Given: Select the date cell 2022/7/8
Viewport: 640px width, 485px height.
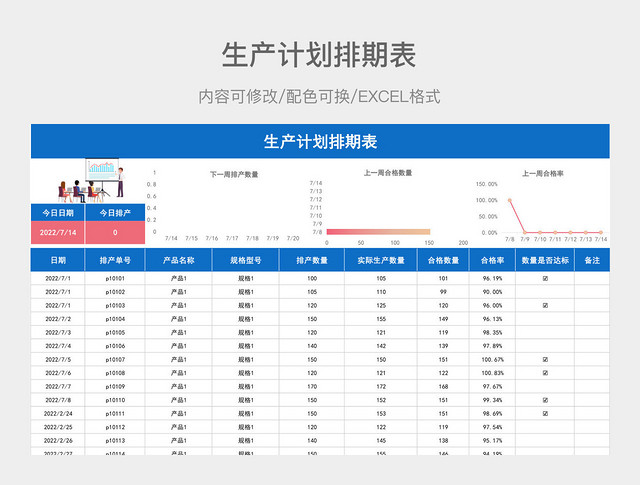Looking at the screenshot, I should coord(58,400).
